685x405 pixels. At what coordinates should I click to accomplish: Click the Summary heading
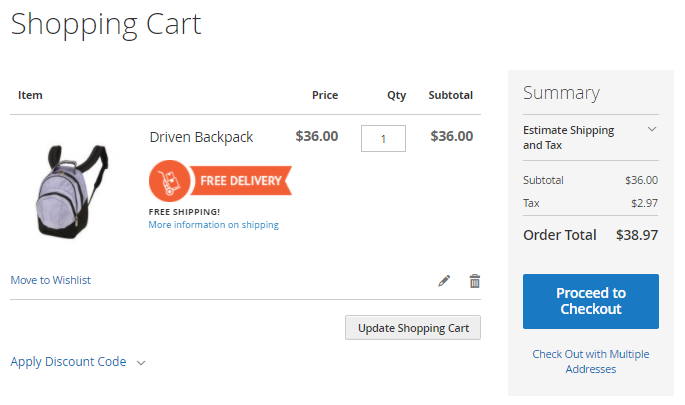click(561, 93)
